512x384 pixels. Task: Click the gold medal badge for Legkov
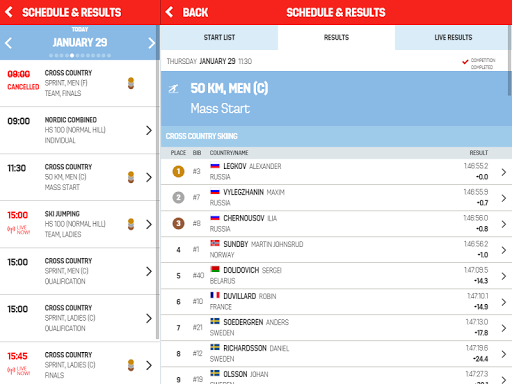[178, 171]
